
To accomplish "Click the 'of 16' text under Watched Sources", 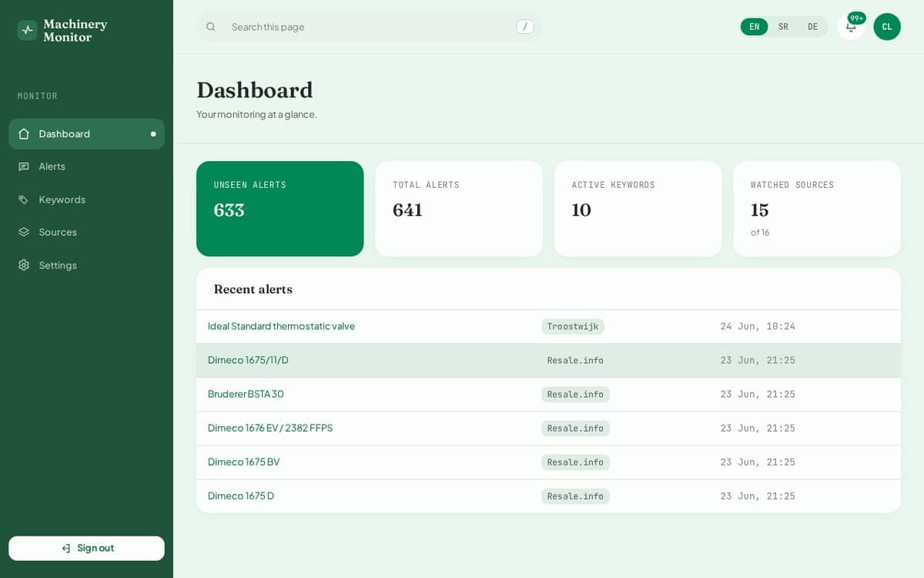I will [760, 233].
